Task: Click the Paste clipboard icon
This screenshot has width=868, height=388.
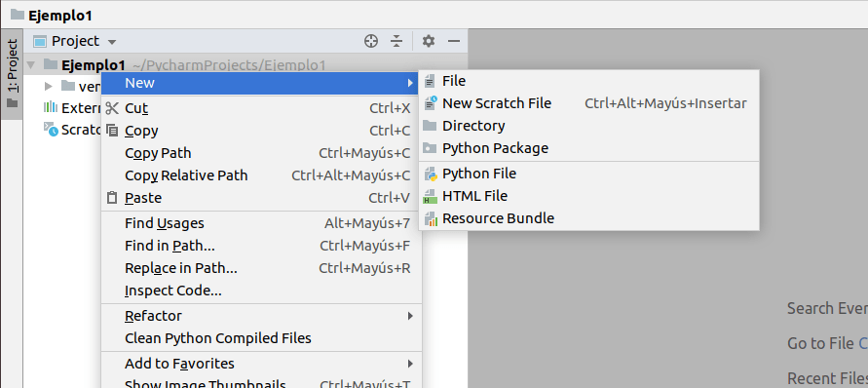Action: click(112, 198)
